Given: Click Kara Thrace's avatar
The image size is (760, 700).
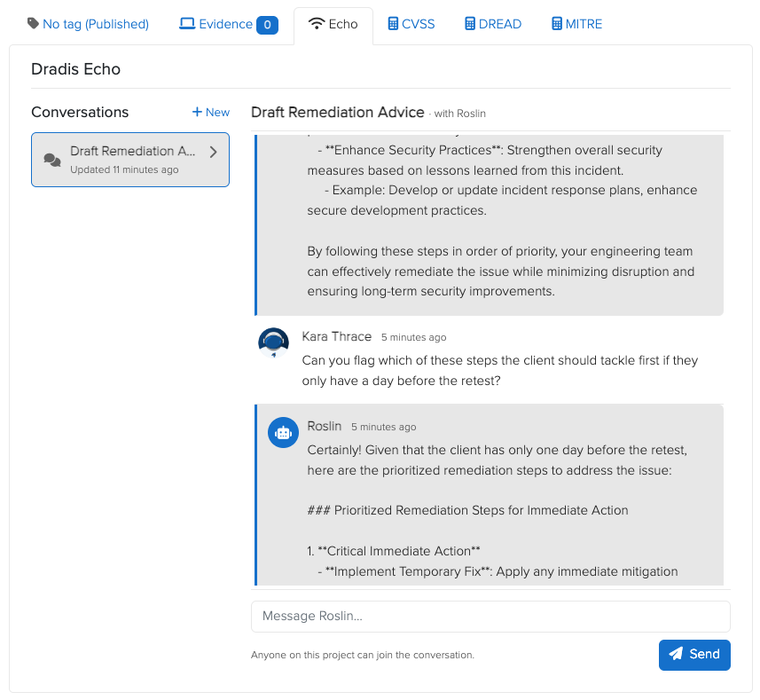Looking at the screenshot, I should coord(273,342).
